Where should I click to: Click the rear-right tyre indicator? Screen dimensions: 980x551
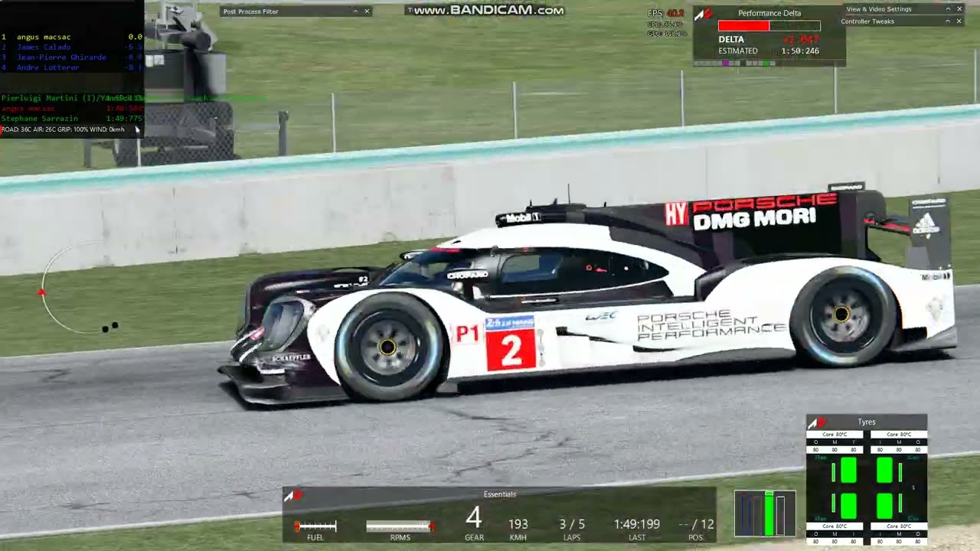(x=884, y=506)
